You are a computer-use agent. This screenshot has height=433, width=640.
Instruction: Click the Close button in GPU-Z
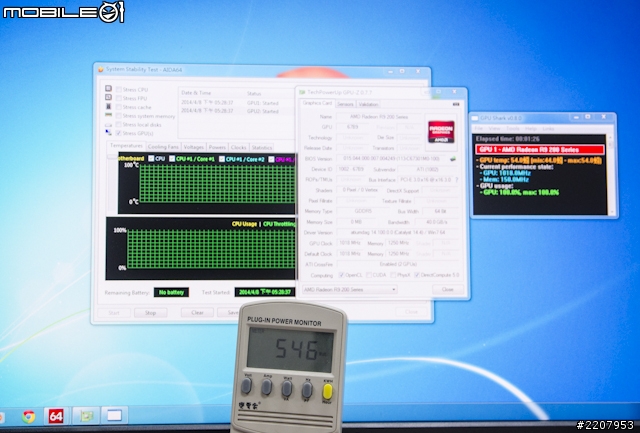[448, 289]
